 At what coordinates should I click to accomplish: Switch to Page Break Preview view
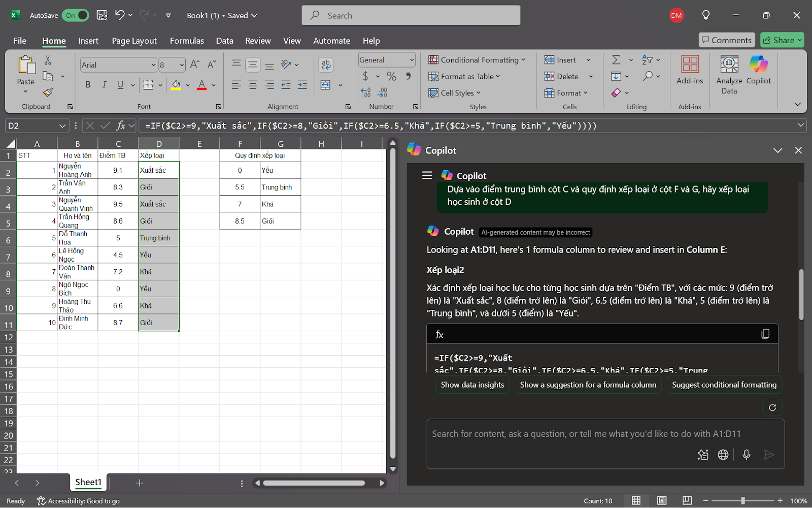(687, 501)
